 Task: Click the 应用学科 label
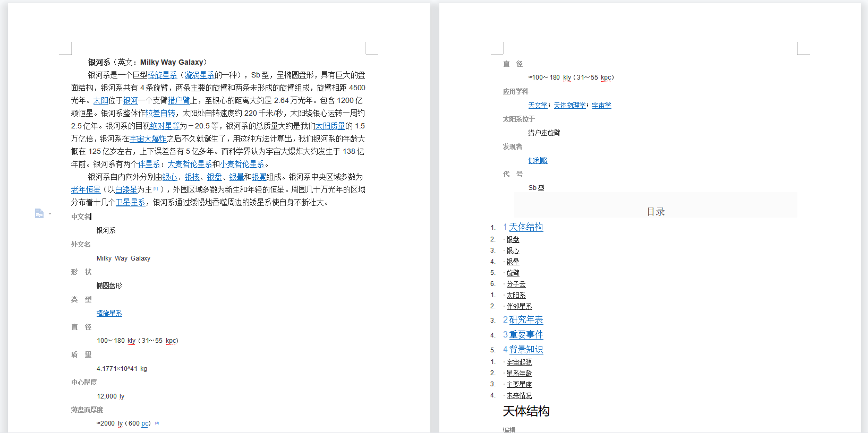pyautogui.click(x=515, y=91)
